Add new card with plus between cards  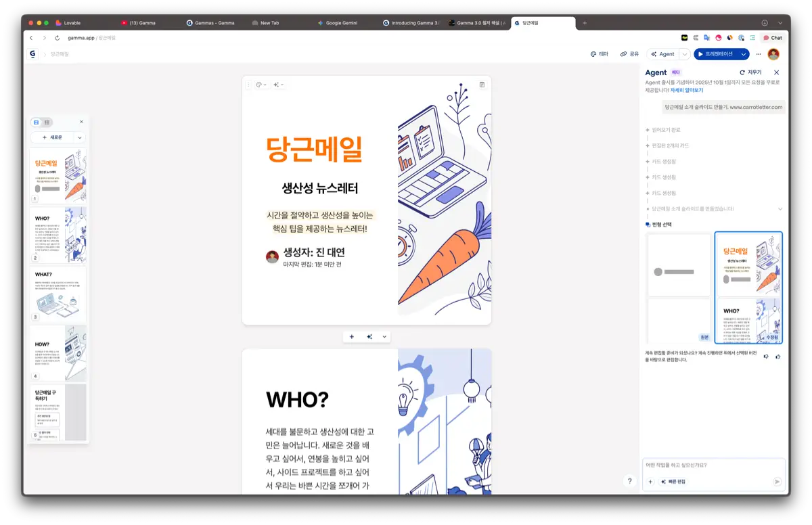click(352, 336)
